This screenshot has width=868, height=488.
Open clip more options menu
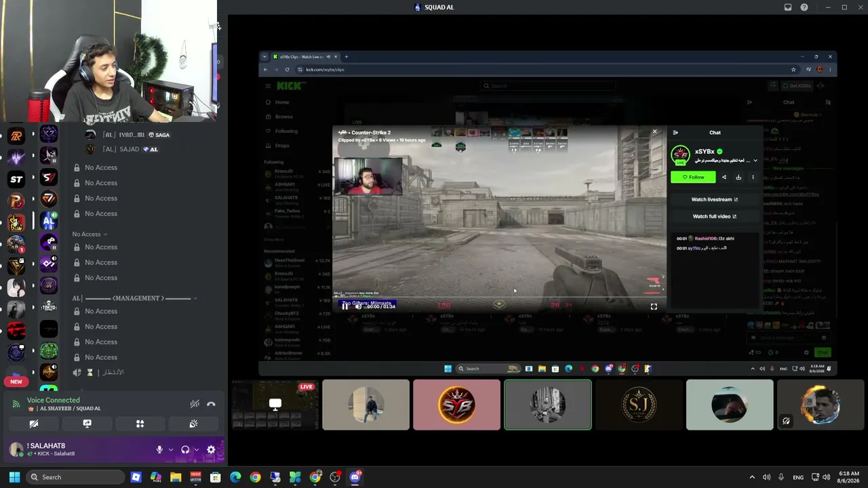coord(753,177)
